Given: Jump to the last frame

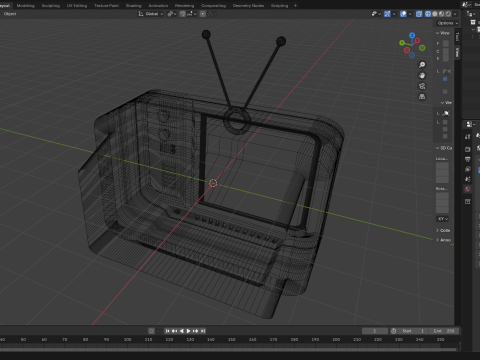Looking at the screenshot, I should click(203, 331).
